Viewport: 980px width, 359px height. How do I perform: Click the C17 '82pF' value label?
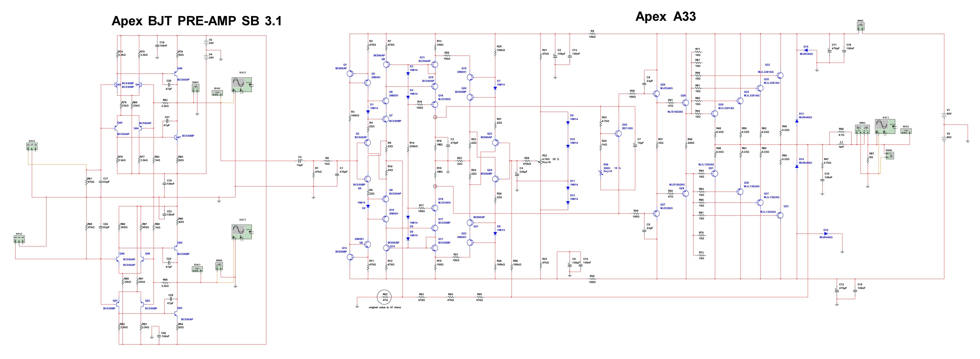click(x=107, y=182)
